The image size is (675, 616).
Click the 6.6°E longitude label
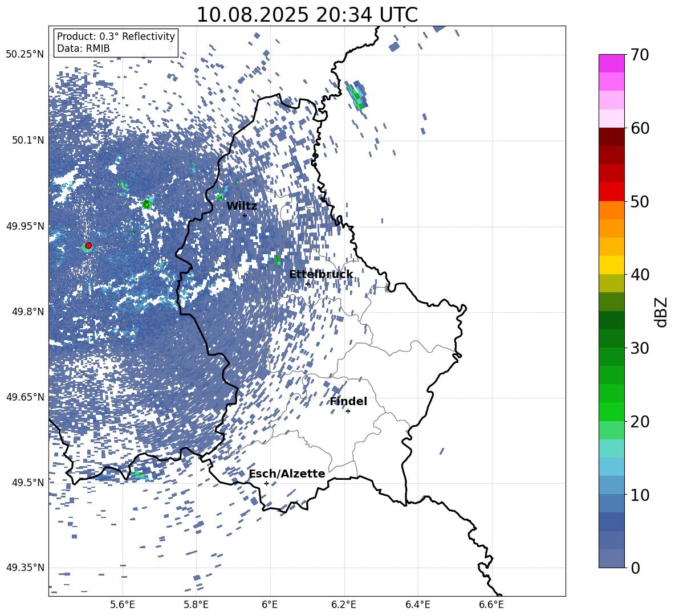(x=491, y=605)
